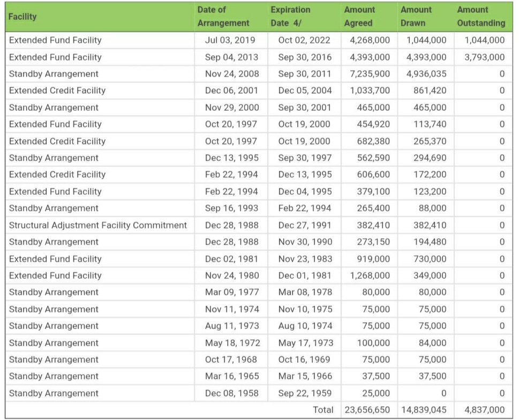This screenshot has height=420, width=519.
Task: Select the Dec 13, 1995 arrangement date
Action: click(x=232, y=158)
